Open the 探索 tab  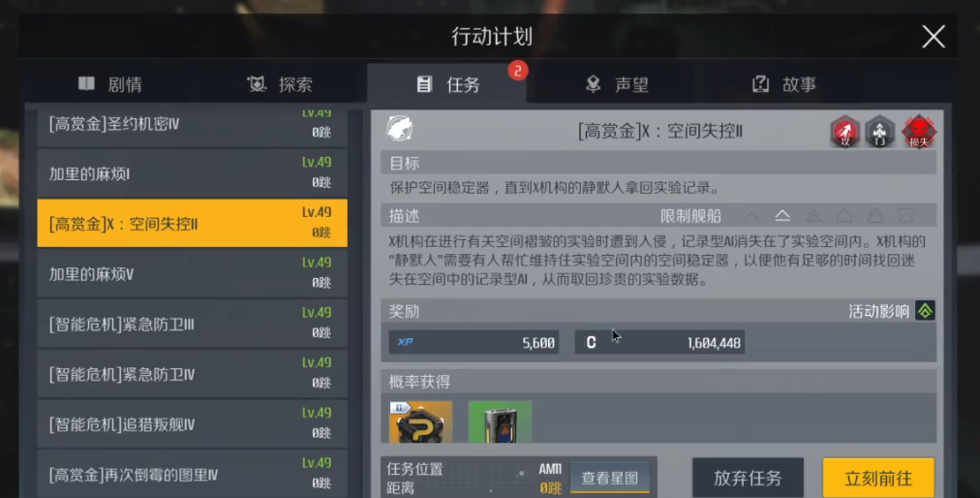click(279, 84)
